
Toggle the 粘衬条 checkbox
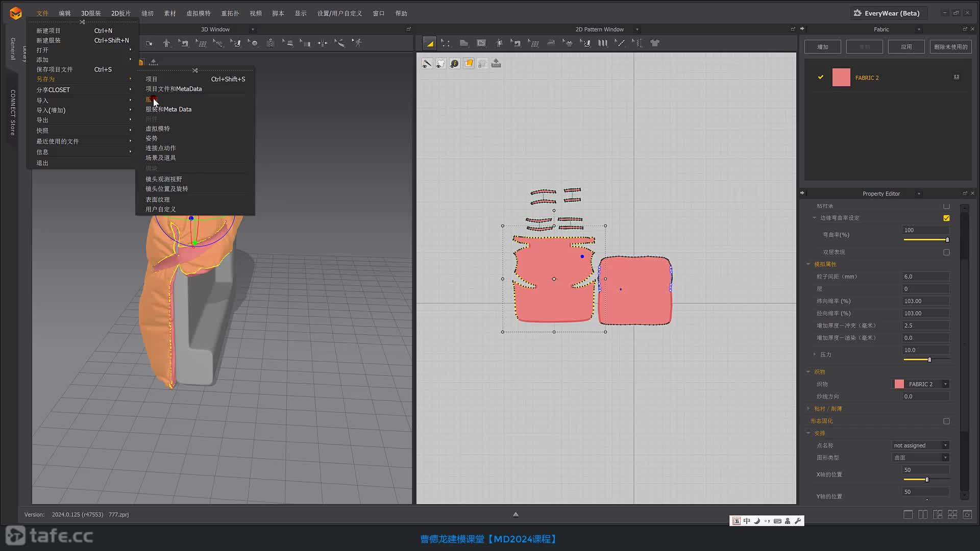tap(946, 206)
